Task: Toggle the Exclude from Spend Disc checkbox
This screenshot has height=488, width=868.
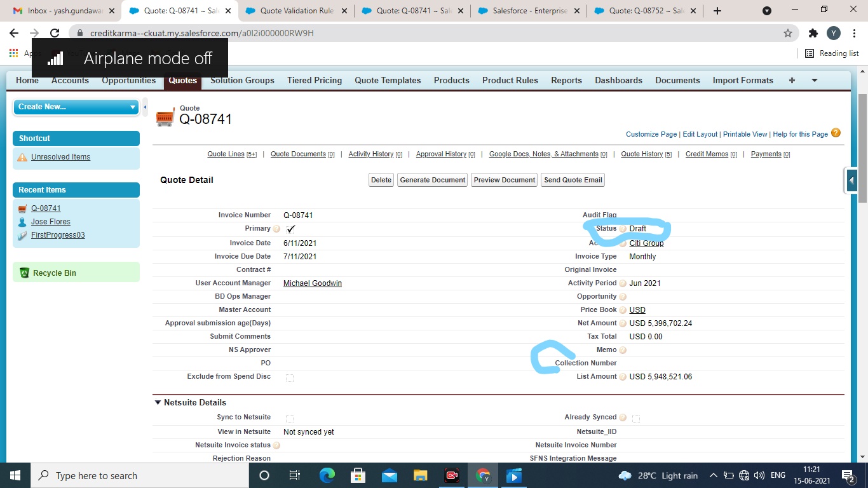Action: coord(290,378)
